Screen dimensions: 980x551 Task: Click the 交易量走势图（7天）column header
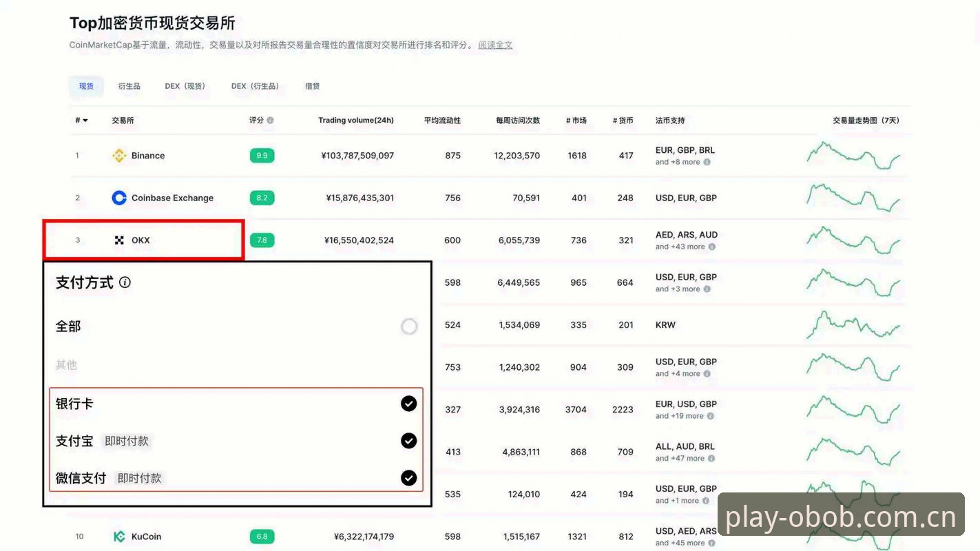(866, 121)
